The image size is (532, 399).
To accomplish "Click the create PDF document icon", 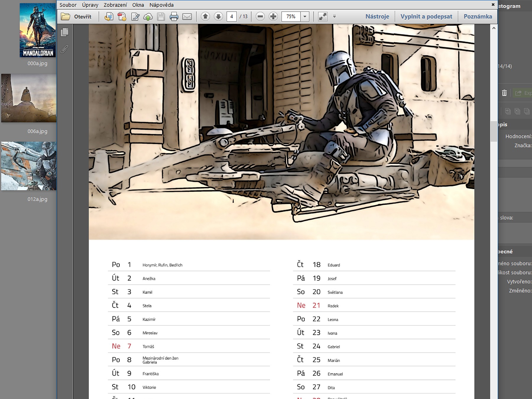I will 122,17.
